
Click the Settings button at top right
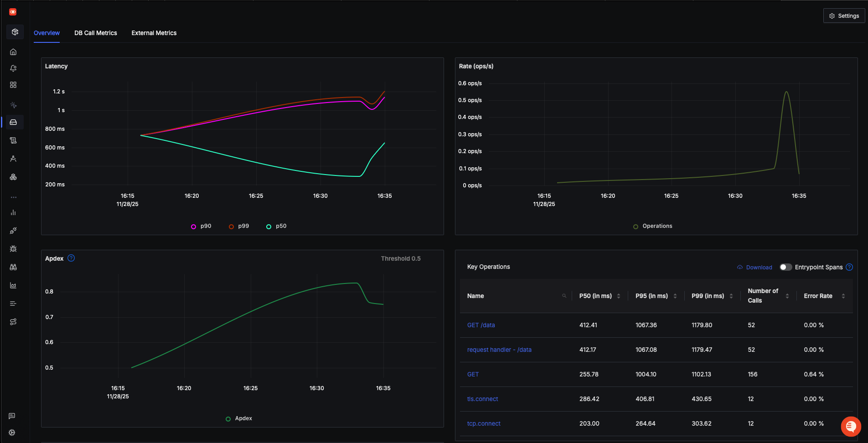[x=844, y=15]
